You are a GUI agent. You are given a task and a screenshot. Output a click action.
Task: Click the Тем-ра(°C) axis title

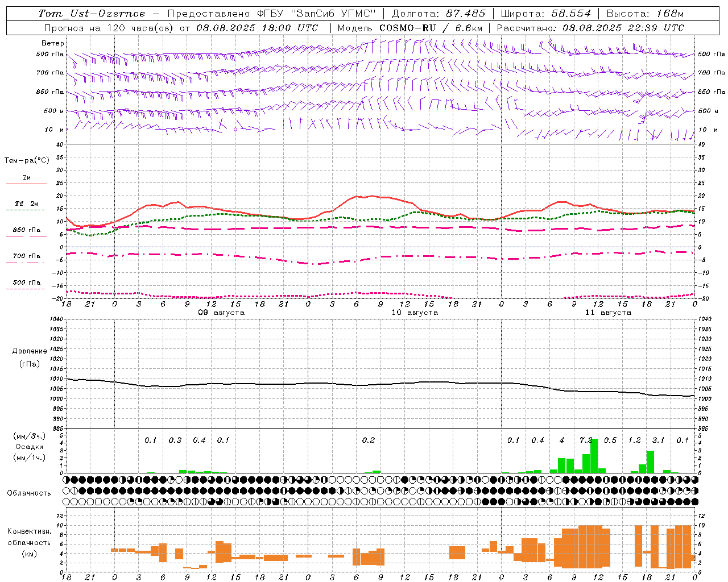click(x=27, y=161)
